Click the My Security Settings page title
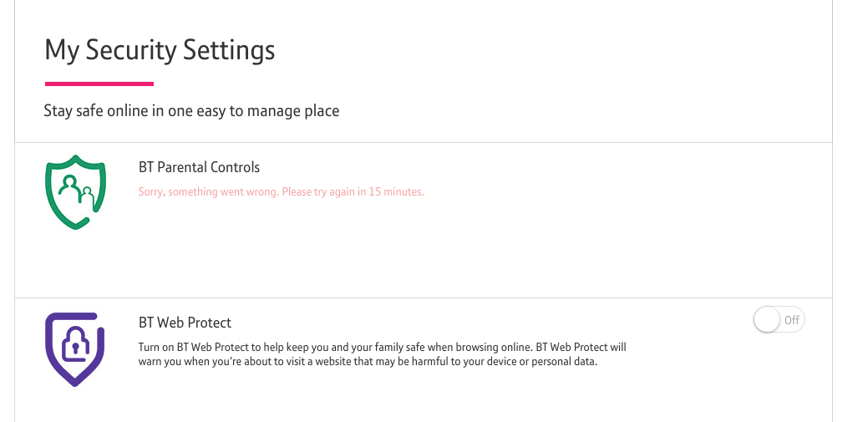868x422 pixels. coord(160,50)
